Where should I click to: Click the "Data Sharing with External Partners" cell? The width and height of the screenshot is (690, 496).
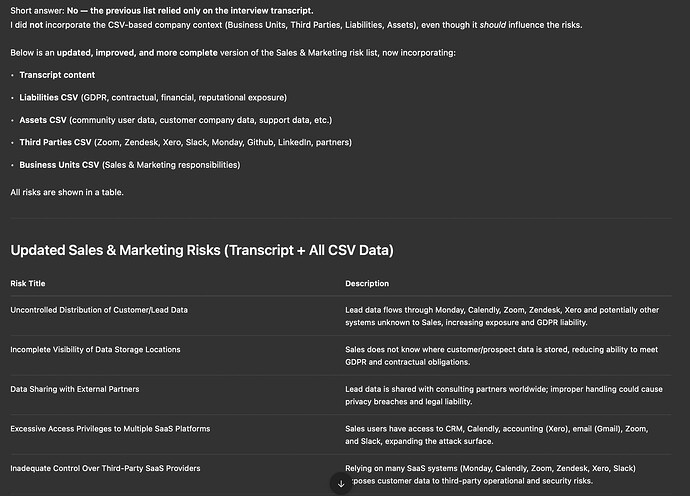(x=75, y=388)
